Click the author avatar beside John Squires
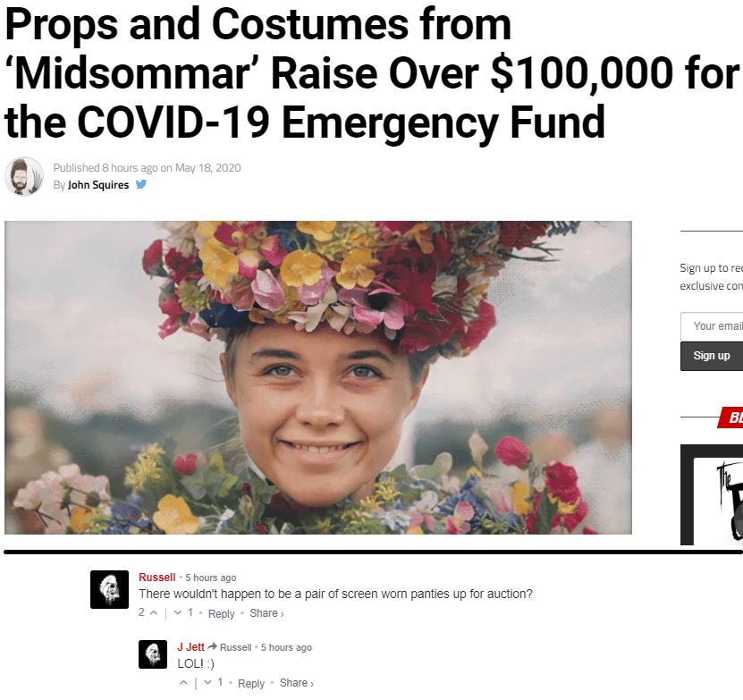This screenshot has height=700, width=743. 23,176
